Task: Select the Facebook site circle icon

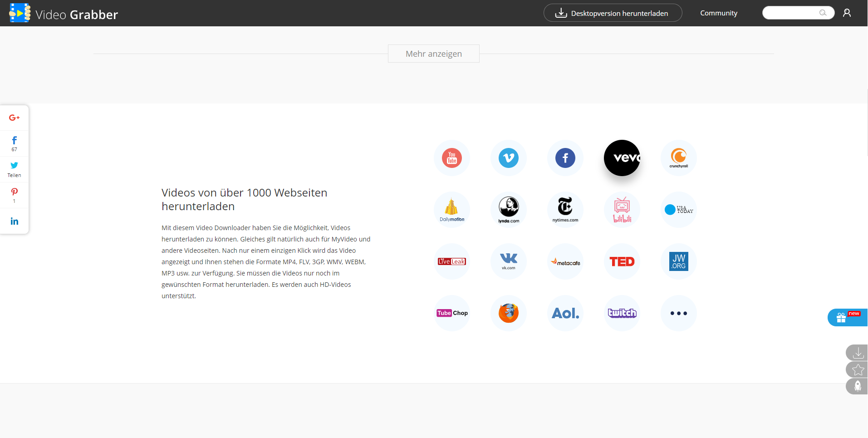Action: [565, 158]
